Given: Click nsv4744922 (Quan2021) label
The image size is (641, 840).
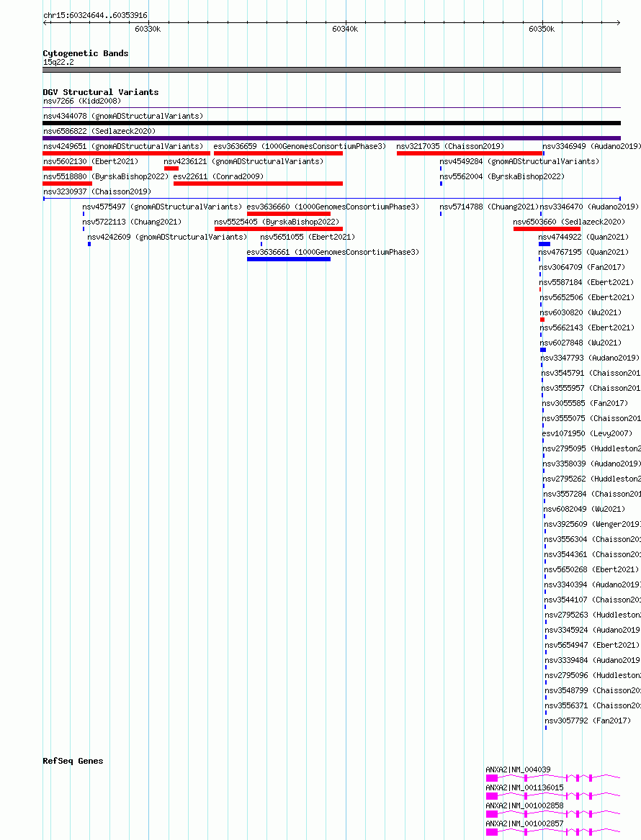Looking at the screenshot, I should tap(583, 237).
